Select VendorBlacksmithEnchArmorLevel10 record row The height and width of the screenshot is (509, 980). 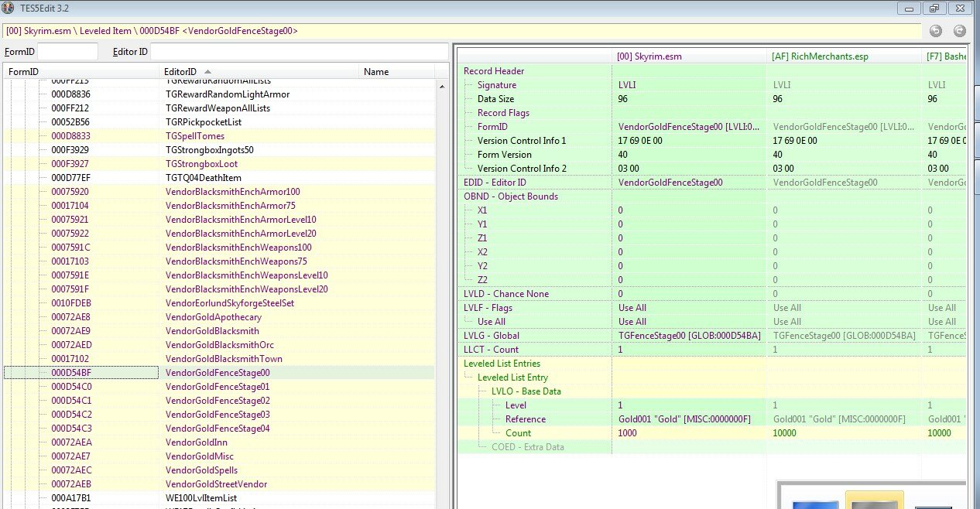(x=220, y=219)
